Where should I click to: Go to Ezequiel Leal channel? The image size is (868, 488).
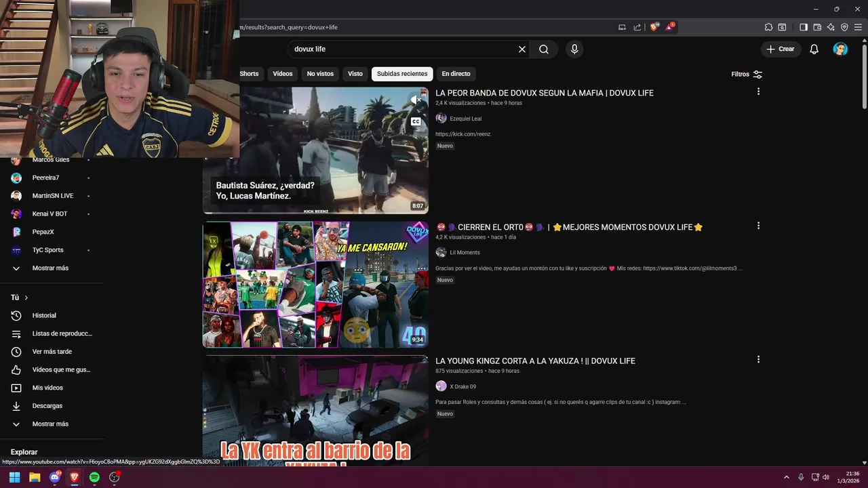(x=466, y=119)
